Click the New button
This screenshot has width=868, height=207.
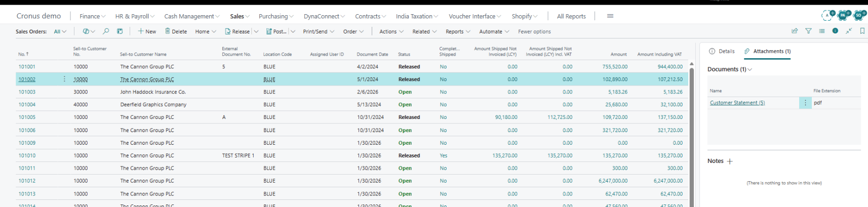click(x=147, y=31)
